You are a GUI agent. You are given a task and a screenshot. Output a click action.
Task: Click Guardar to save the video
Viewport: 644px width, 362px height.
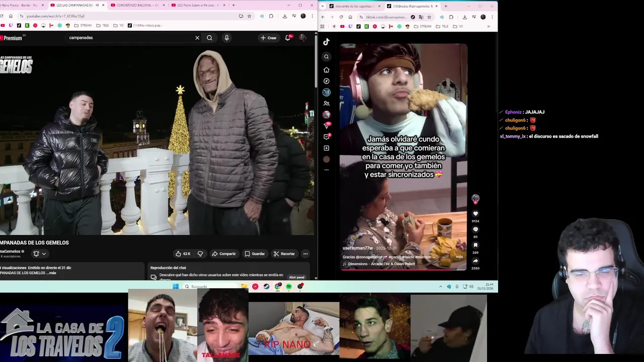pos(255,254)
